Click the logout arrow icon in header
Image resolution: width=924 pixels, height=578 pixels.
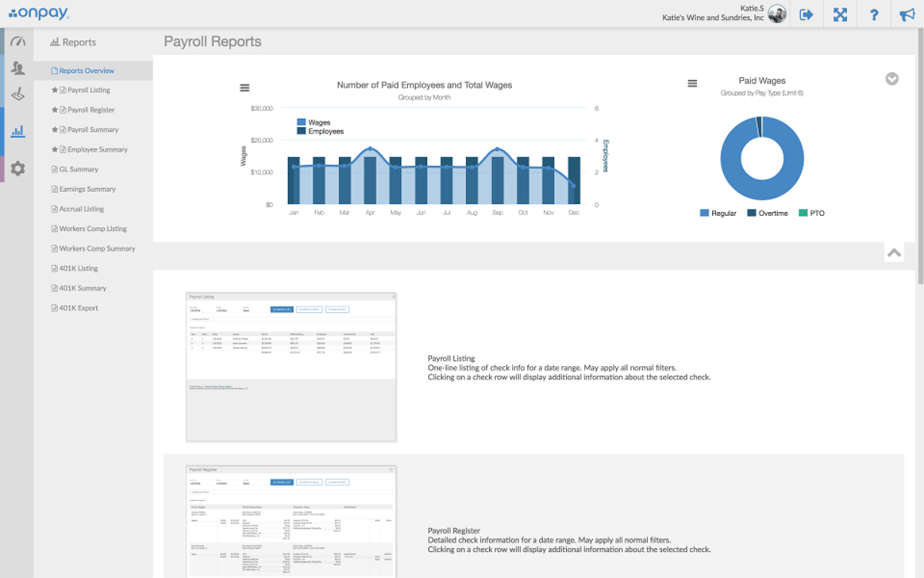(x=806, y=15)
